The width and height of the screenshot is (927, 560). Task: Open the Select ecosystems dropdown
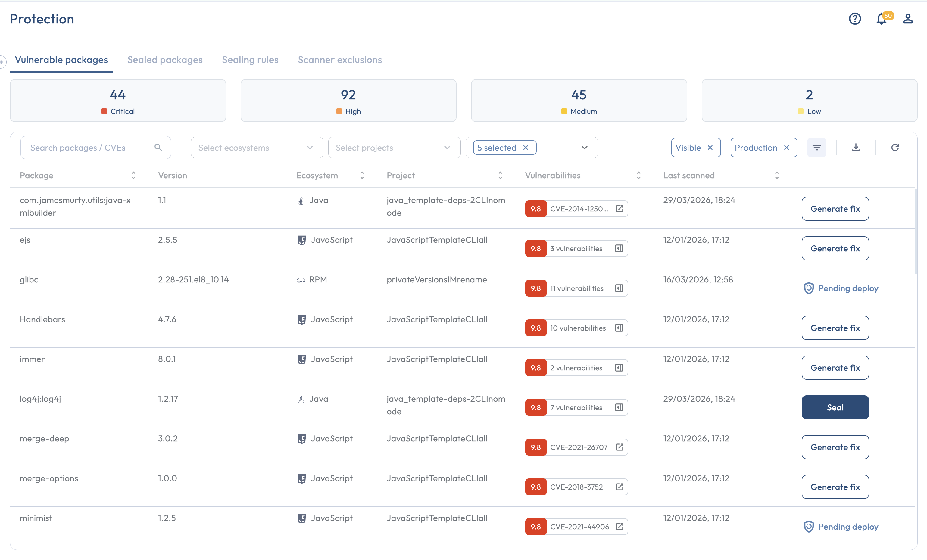(257, 148)
